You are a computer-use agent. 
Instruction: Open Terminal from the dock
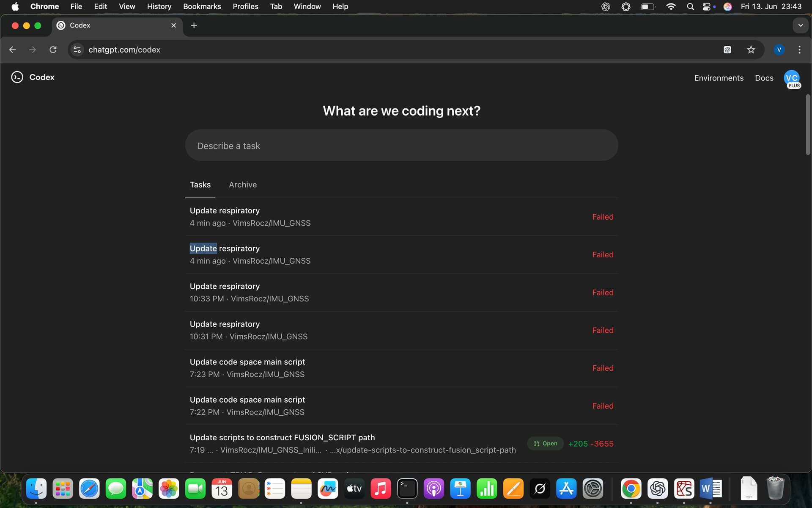tap(407, 489)
